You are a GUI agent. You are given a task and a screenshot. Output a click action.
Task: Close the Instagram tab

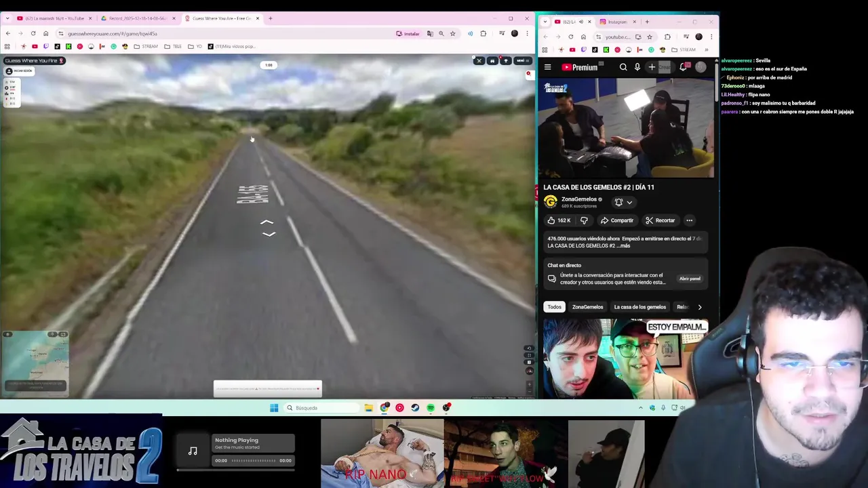point(635,22)
